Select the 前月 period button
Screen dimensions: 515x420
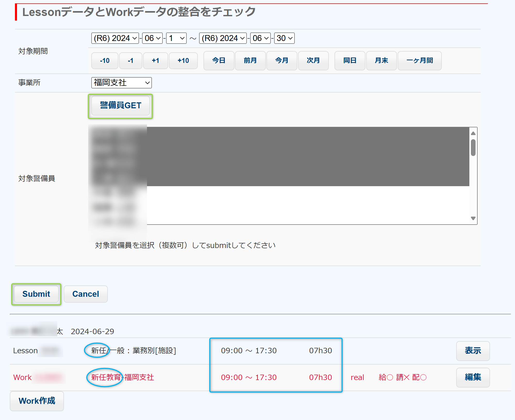click(x=250, y=61)
